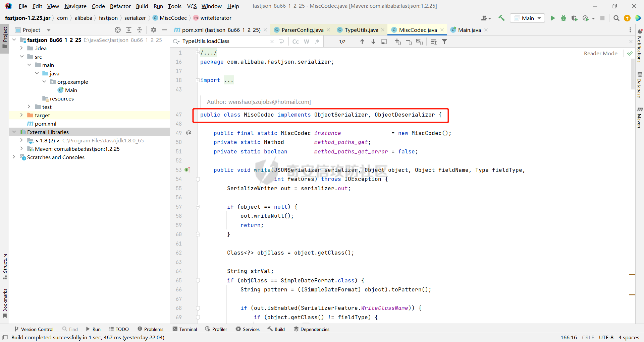Click the Select Opened File target icon

pyautogui.click(x=118, y=30)
